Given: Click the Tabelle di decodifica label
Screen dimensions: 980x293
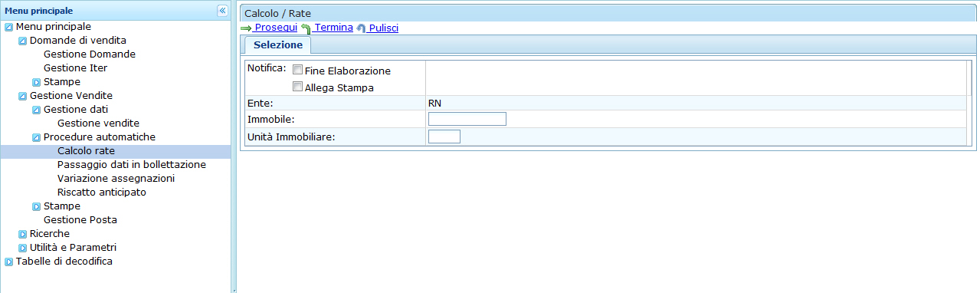Looking at the screenshot, I should [64, 262].
